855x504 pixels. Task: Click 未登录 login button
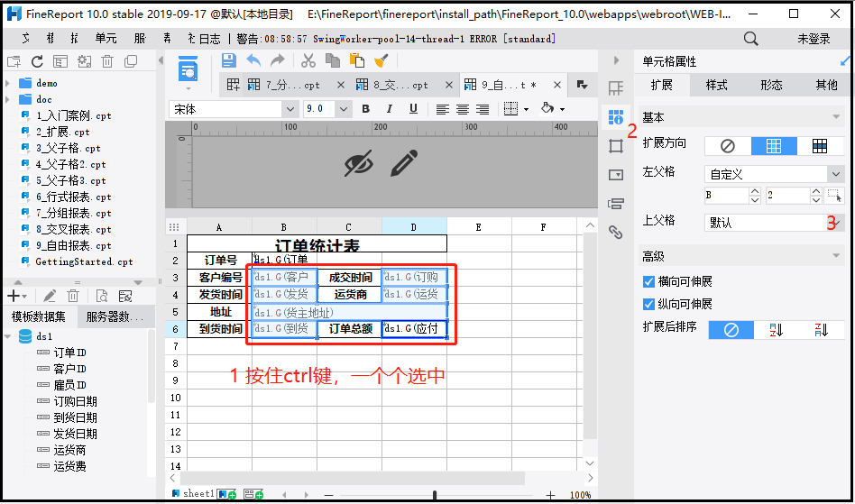pos(814,39)
